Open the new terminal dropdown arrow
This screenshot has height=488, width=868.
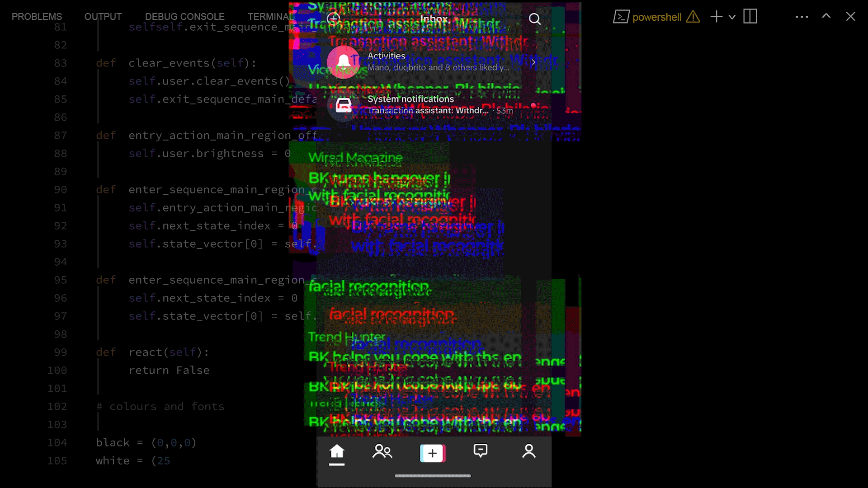732,17
